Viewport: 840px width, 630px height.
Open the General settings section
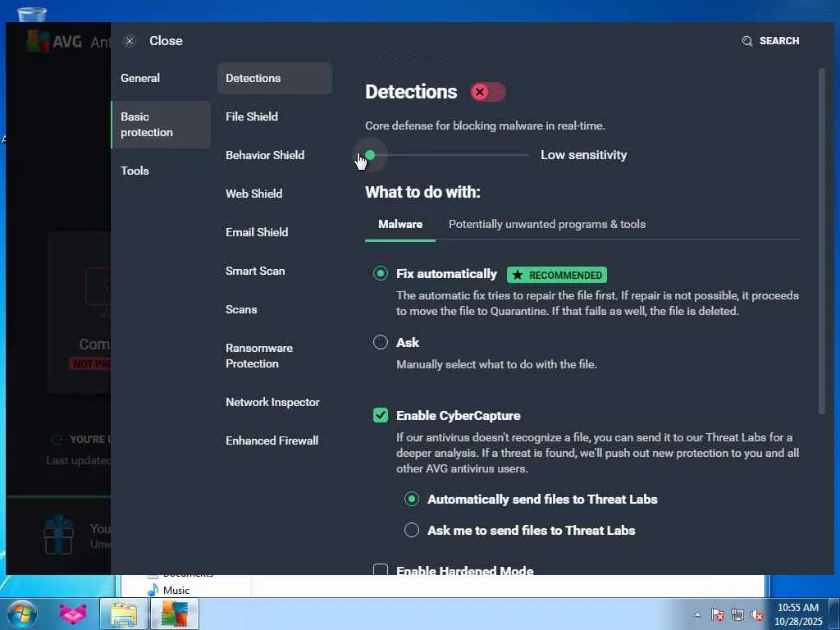(x=139, y=78)
